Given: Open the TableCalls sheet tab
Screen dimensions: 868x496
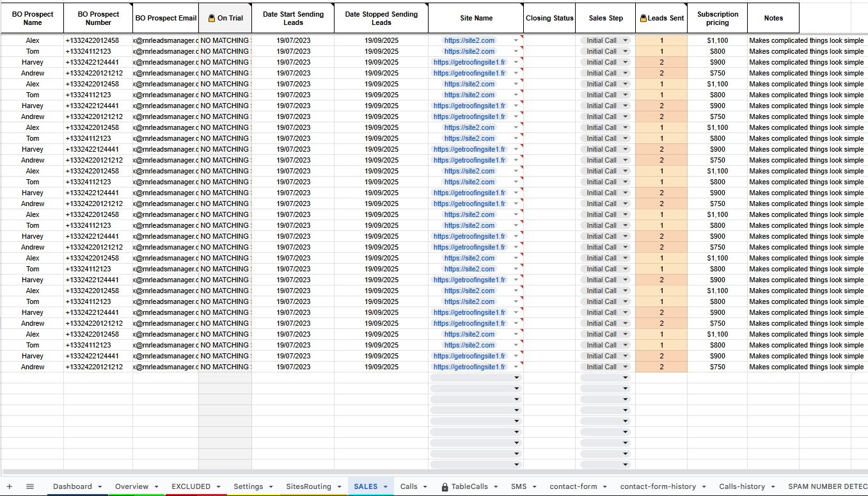Looking at the screenshot, I should (470, 486).
